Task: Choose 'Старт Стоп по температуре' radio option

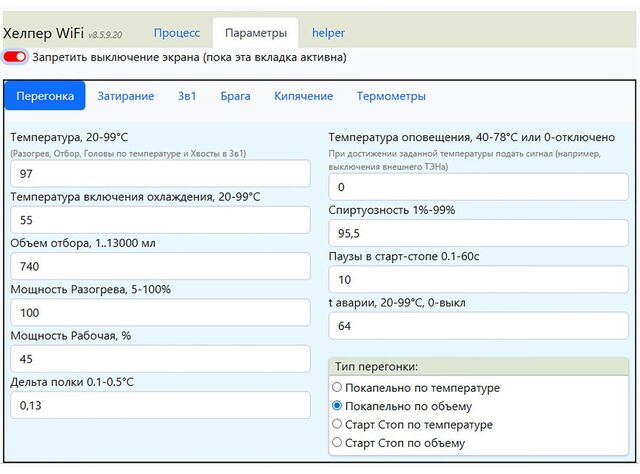Action: 337,424
